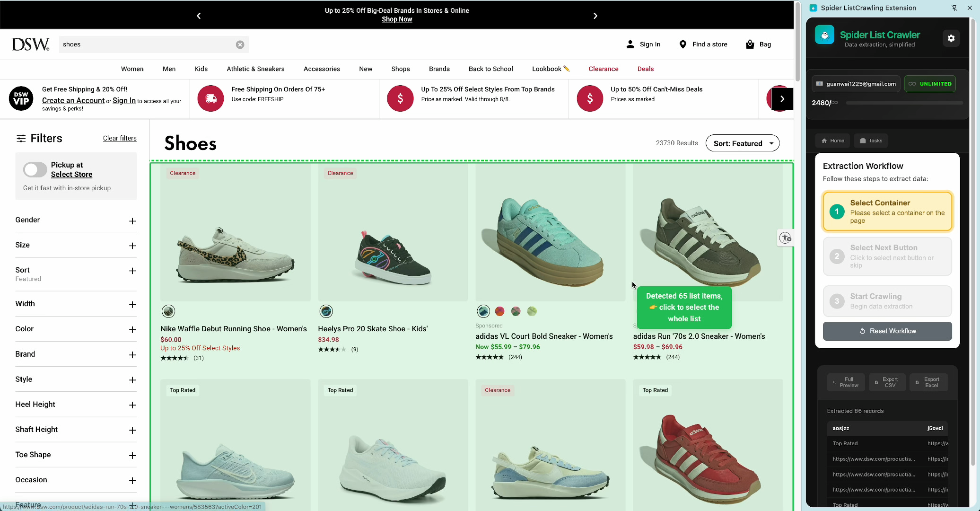
Task: Open the Athletic & Sneakers menu
Action: pos(255,69)
